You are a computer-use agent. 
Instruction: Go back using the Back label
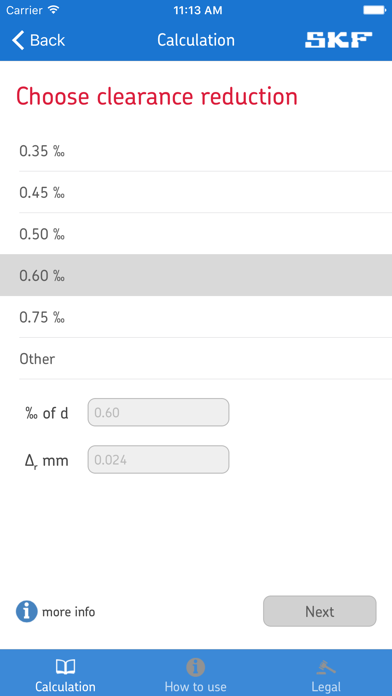click(48, 40)
